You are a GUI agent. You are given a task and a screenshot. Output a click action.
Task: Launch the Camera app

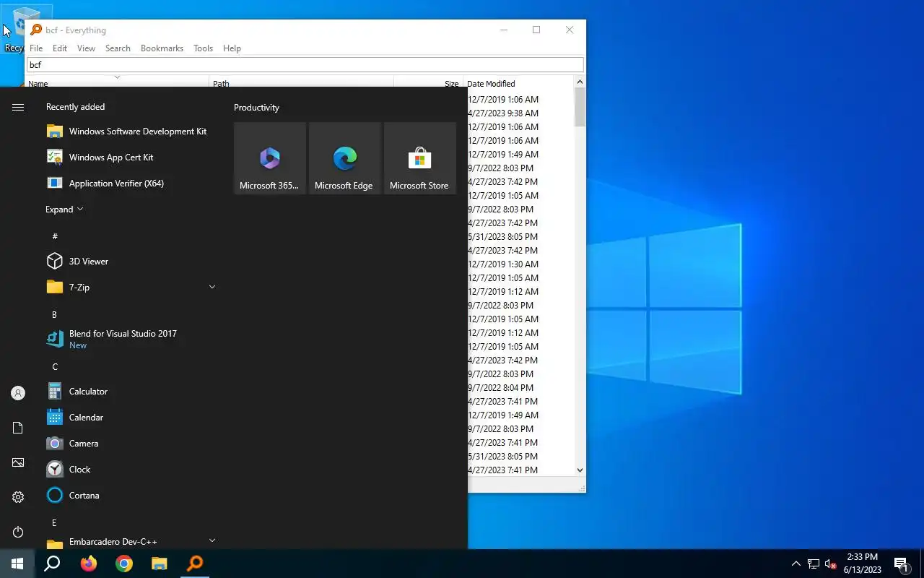click(x=130, y=444)
